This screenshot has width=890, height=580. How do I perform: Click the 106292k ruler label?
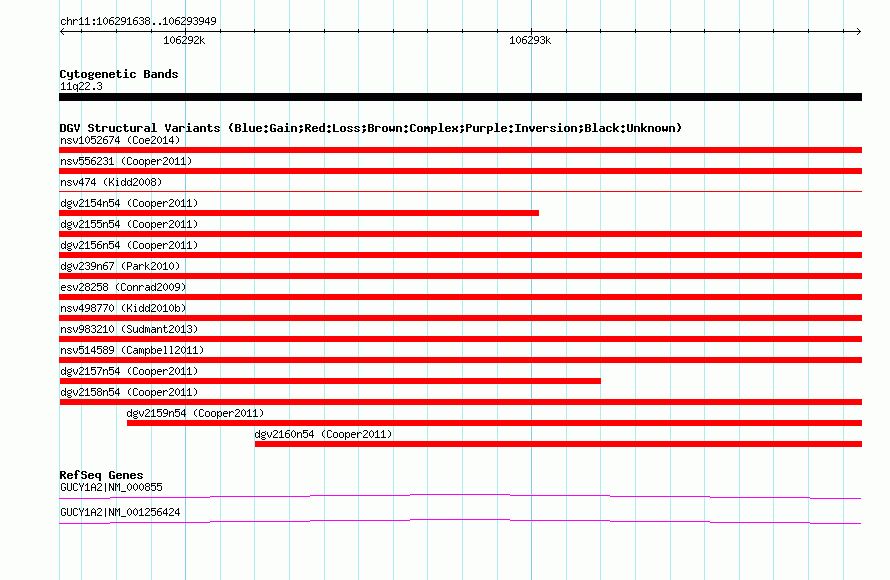tap(184, 40)
